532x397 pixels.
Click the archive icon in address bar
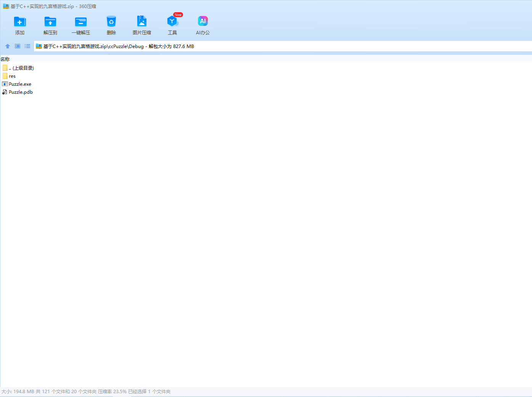(39, 46)
